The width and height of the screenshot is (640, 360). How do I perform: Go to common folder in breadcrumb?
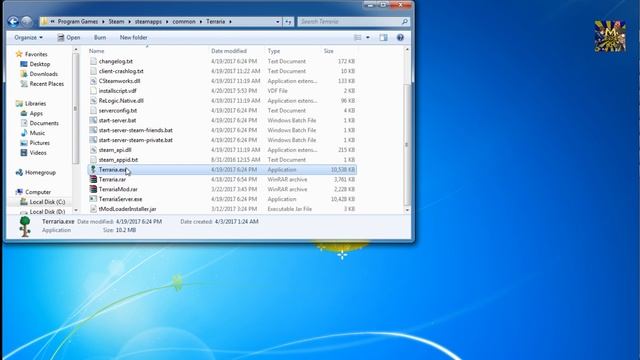pos(184,22)
